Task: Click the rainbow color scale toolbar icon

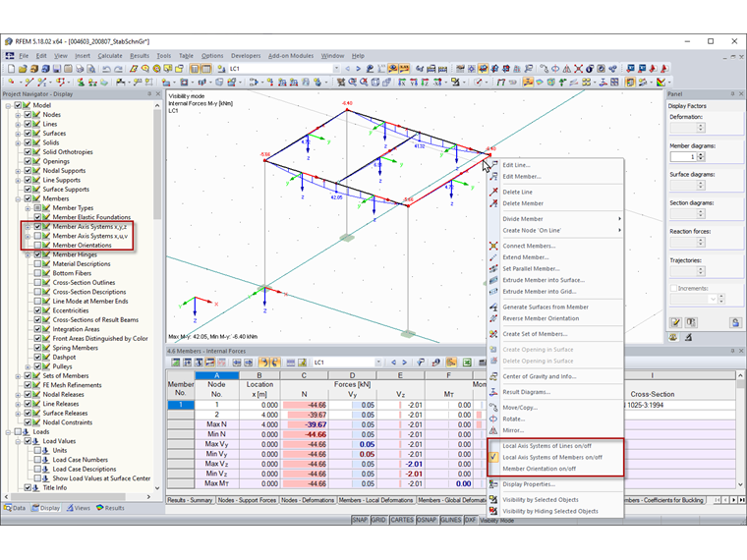Action: tap(661, 83)
